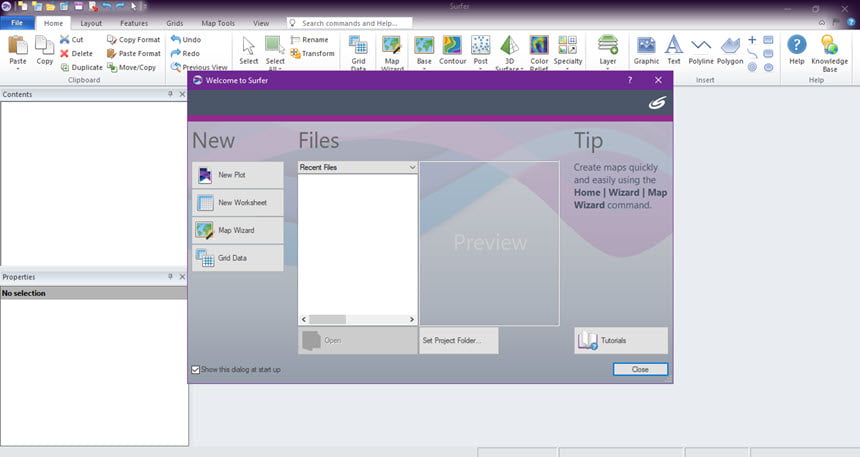Uncheck Show this dialog at start up
This screenshot has width=860, height=457.
click(x=195, y=370)
